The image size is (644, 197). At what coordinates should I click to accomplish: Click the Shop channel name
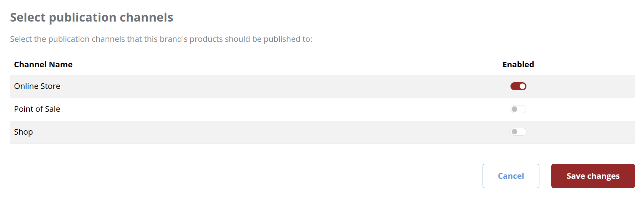tap(23, 132)
